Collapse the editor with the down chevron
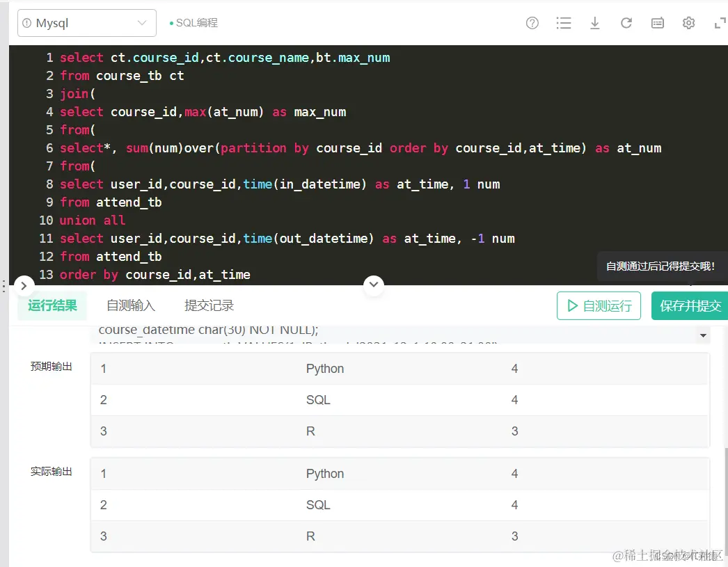The width and height of the screenshot is (728, 567). (x=373, y=285)
